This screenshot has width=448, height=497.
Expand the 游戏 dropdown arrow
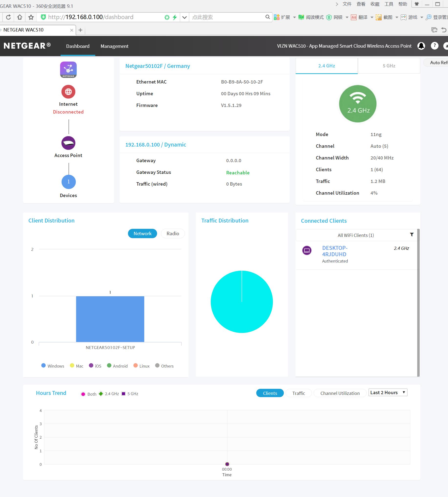click(422, 17)
